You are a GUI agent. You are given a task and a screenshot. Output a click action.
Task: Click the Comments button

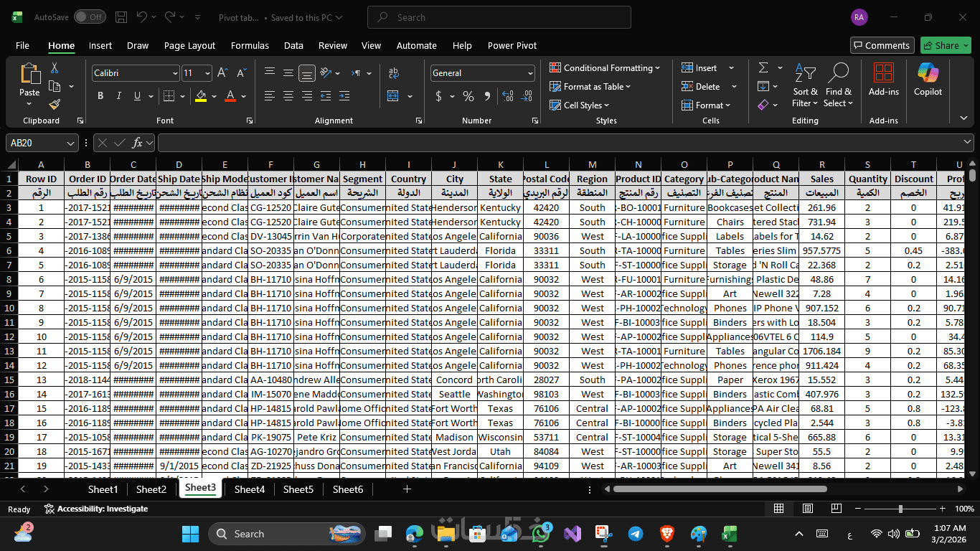tap(882, 45)
